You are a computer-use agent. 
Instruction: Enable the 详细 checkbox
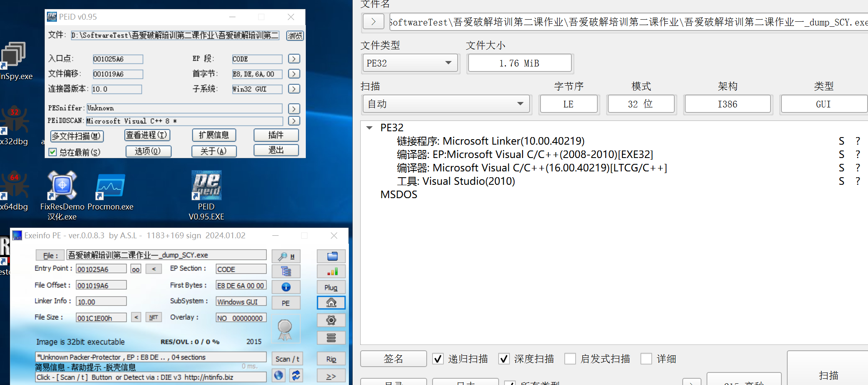coord(646,359)
